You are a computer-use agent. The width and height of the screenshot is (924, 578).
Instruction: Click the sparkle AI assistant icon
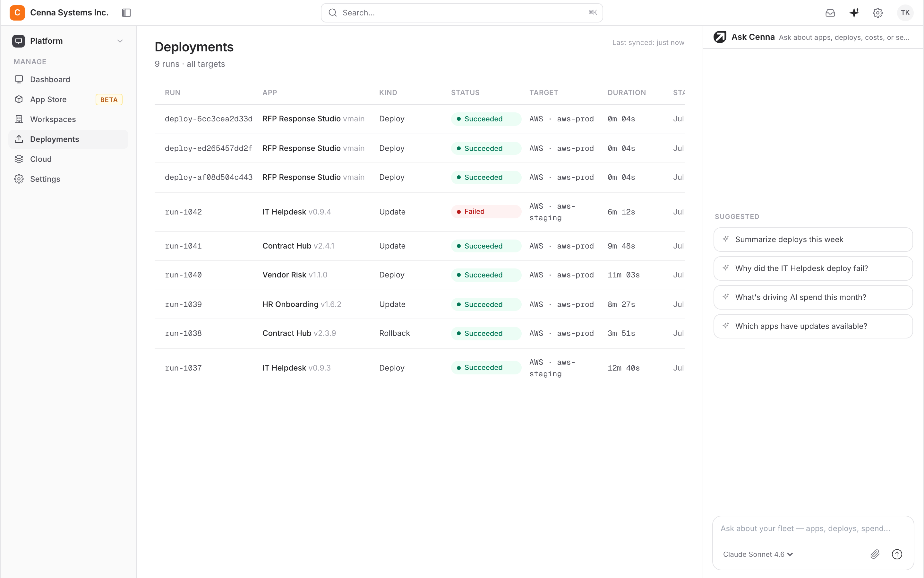pyautogui.click(x=854, y=13)
